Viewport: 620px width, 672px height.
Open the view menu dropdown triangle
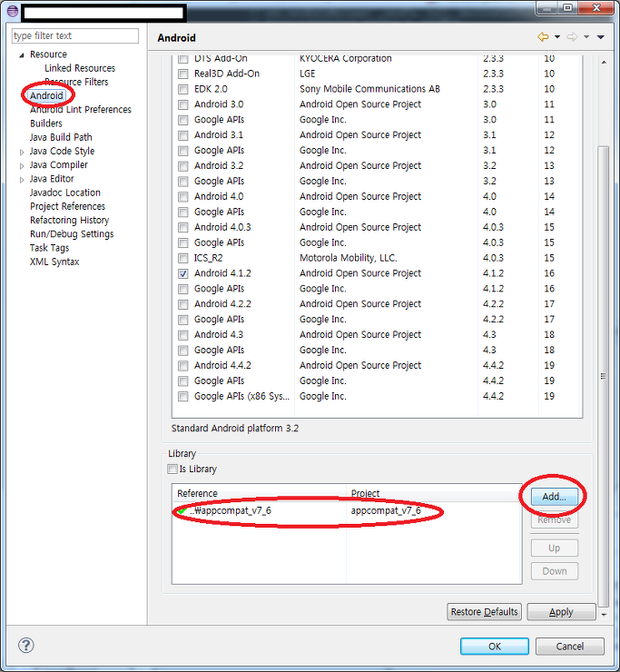click(601, 37)
